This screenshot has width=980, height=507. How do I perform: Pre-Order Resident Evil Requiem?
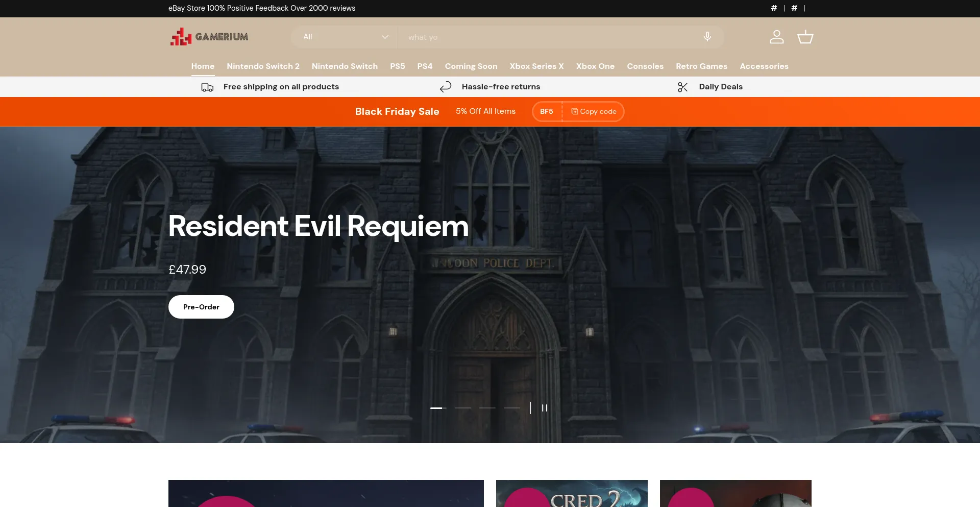point(201,306)
